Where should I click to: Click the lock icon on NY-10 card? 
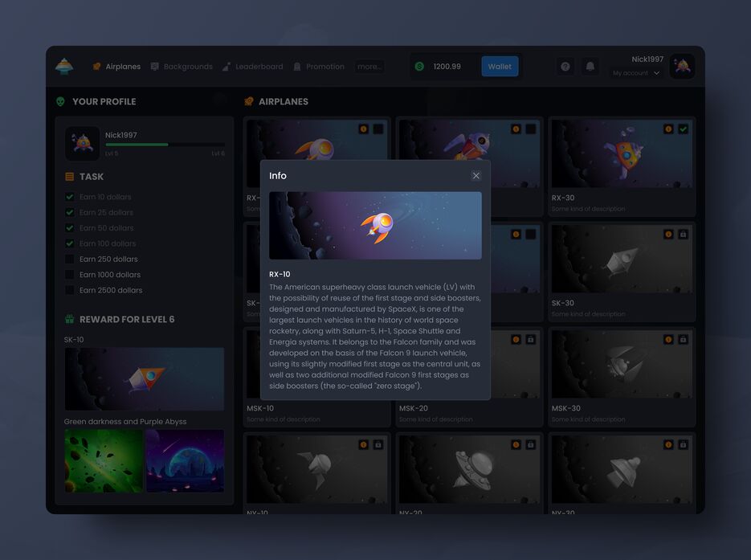click(378, 445)
